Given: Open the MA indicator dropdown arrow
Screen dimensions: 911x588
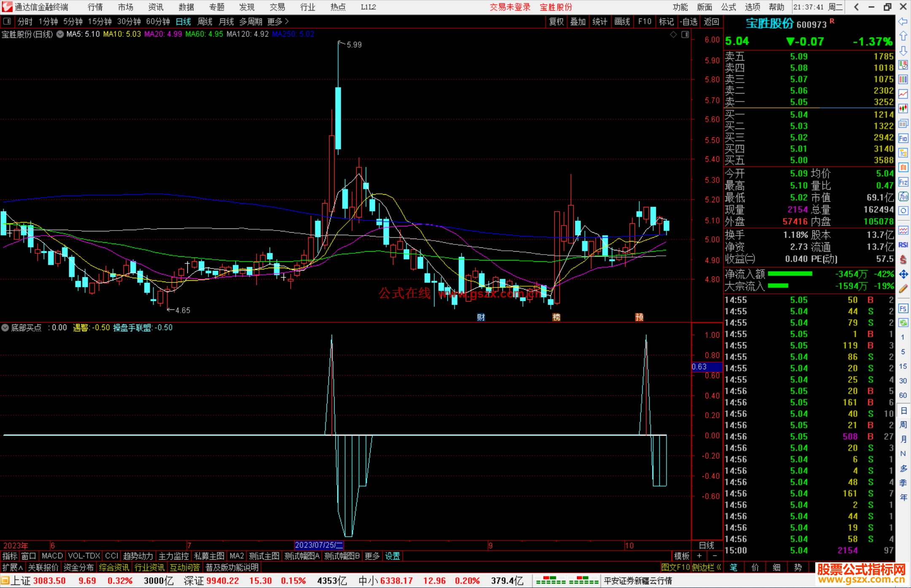Looking at the screenshot, I should [x=60, y=34].
